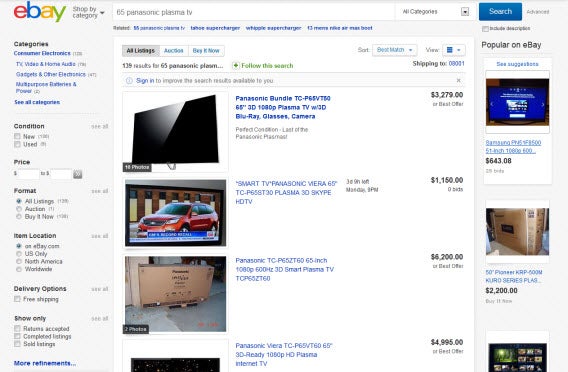Image resolution: width=568 pixels, height=372 pixels.
Task: Click the minimum price input field
Action: 28,174
